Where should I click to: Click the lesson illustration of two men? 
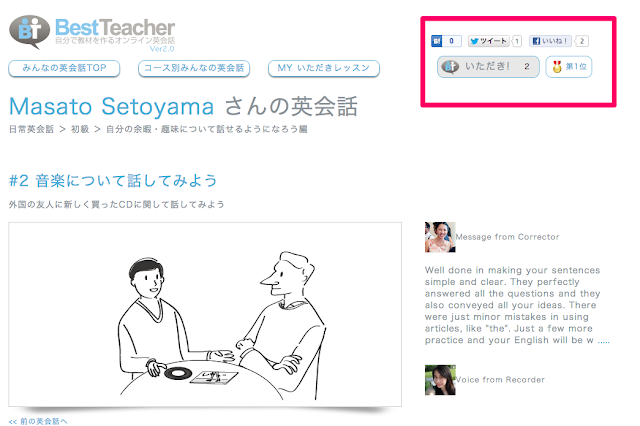coord(205,314)
